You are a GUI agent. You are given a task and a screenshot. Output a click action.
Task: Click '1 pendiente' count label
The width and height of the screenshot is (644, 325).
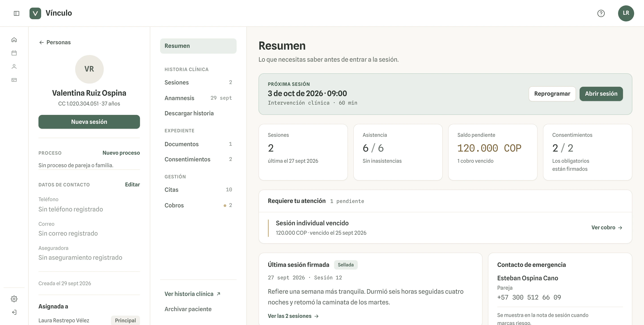tap(347, 201)
